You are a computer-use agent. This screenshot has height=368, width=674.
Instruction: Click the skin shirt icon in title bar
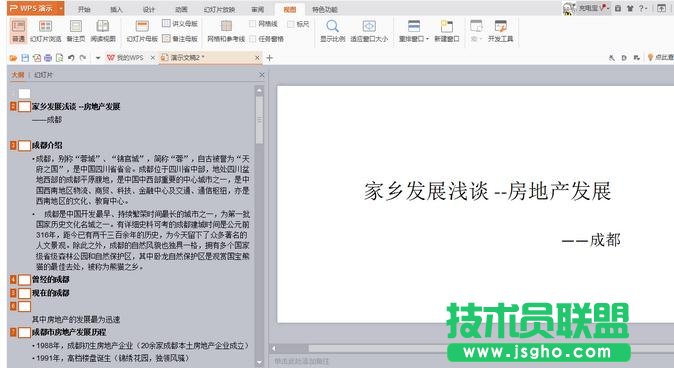coord(630,8)
